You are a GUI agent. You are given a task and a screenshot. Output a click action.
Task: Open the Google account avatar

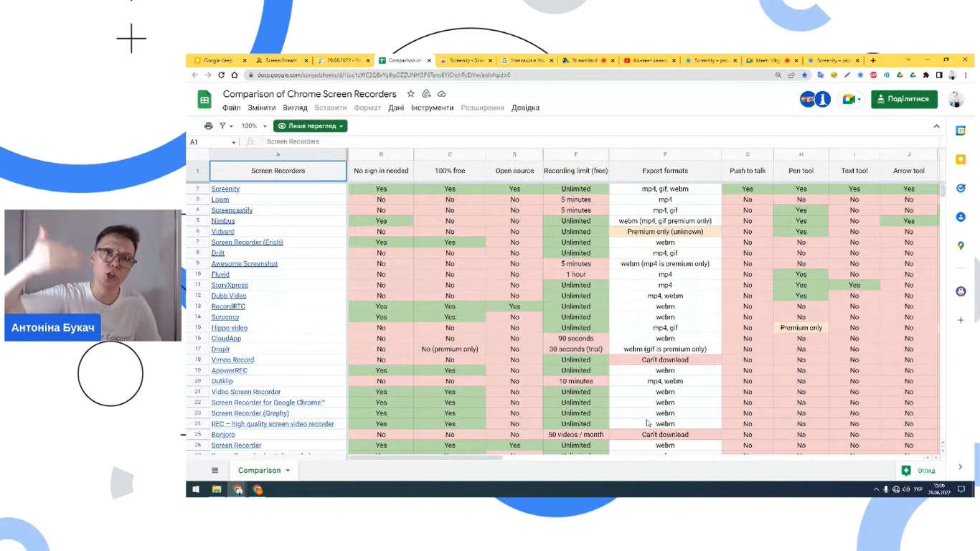coord(956,99)
